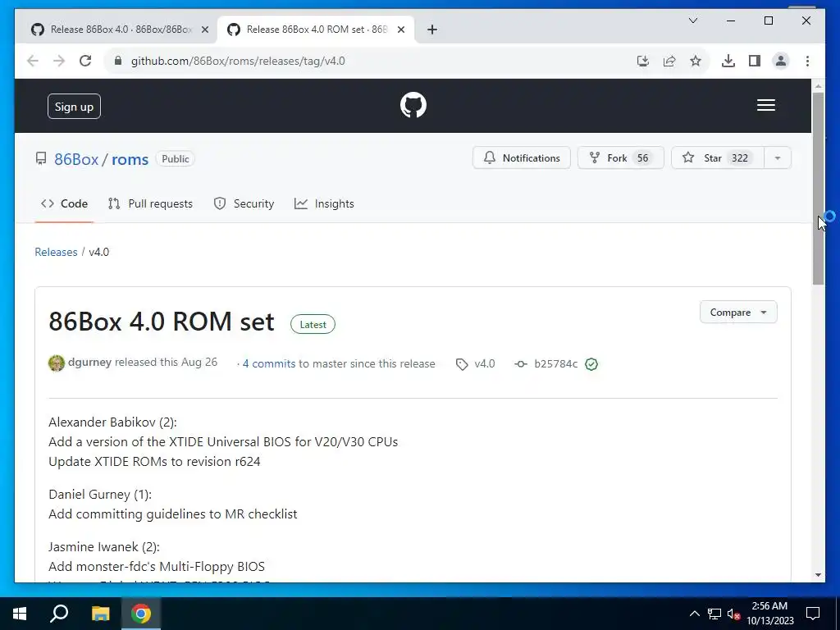Click the Latest release badge

313,324
